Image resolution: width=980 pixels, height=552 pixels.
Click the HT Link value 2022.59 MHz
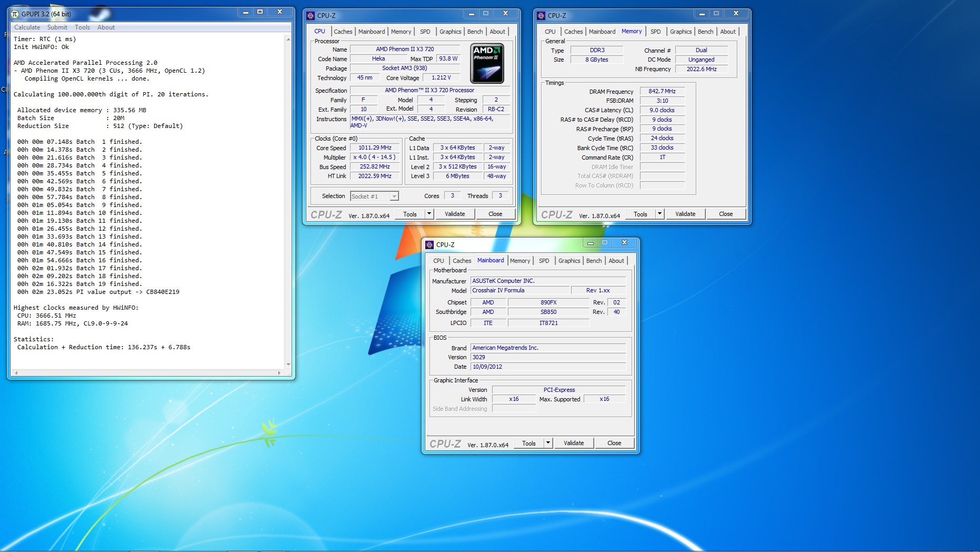click(x=375, y=176)
